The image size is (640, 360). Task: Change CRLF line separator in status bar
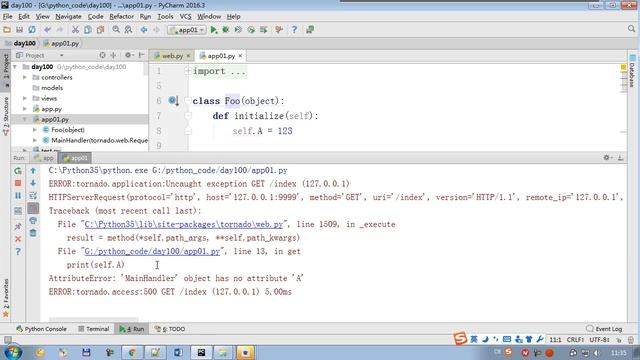[575, 340]
